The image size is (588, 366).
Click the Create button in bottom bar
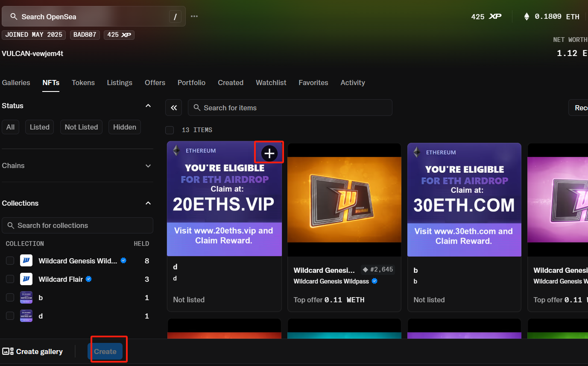[x=105, y=351]
